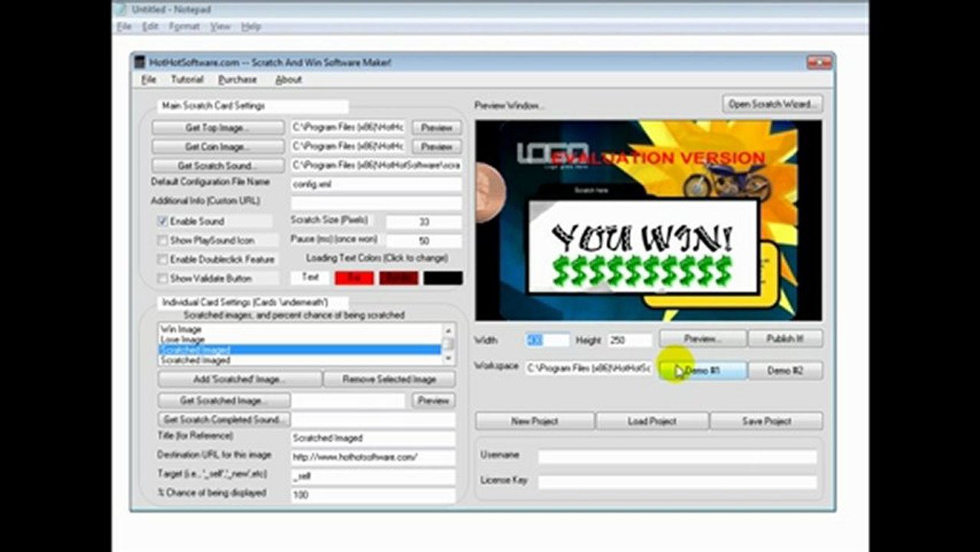The width and height of the screenshot is (980, 552).
Task: Click the scratch card preview image
Action: (x=648, y=220)
